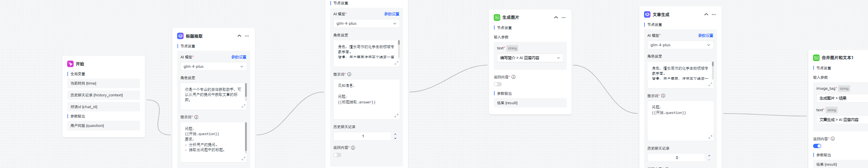The image size is (868, 168).
Task: Open the 编写简介 > AI 回答内容 dropdown
Action: pyautogui.click(x=530, y=58)
